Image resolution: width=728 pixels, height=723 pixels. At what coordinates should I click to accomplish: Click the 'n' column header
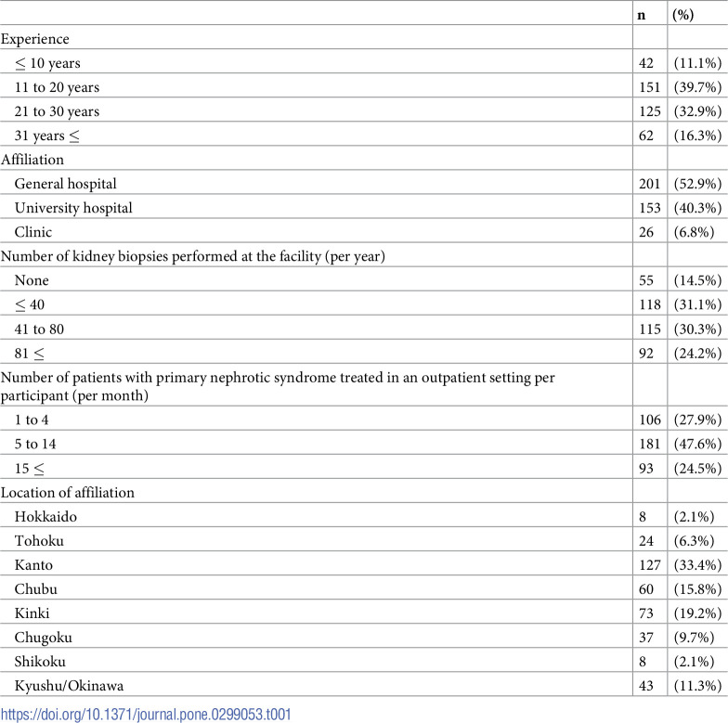[641, 15]
